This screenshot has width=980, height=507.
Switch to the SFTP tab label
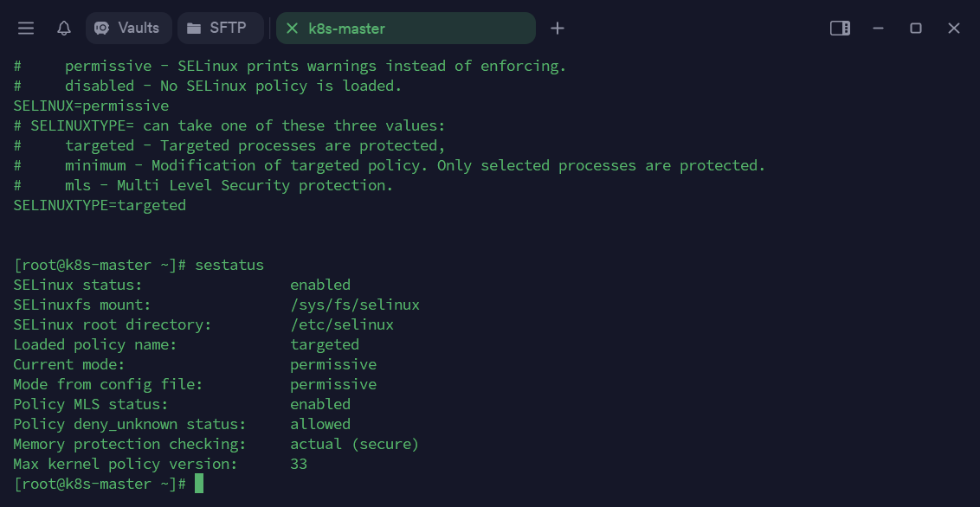[x=228, y=29]
